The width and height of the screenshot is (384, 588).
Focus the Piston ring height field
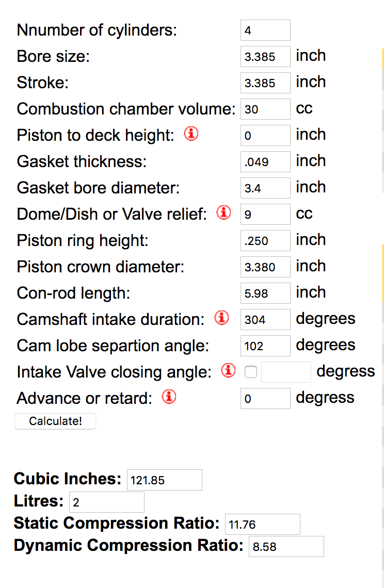[x=265, y=240]
